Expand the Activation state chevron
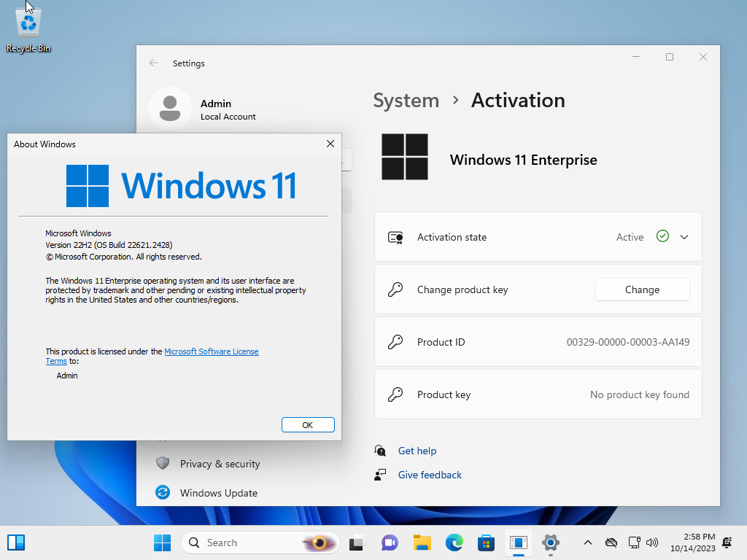The width and height of the screenshot is (747, 560). click(684, 237)
